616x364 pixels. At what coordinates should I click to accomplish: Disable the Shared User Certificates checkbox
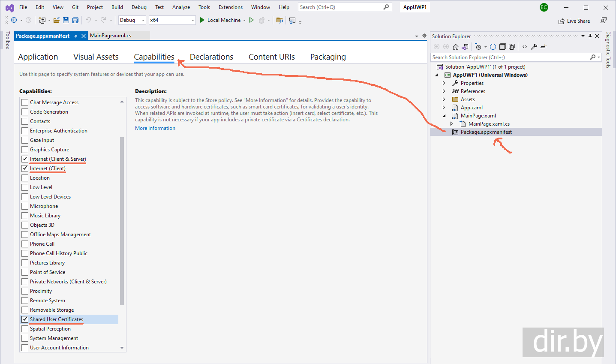point(25,319)
